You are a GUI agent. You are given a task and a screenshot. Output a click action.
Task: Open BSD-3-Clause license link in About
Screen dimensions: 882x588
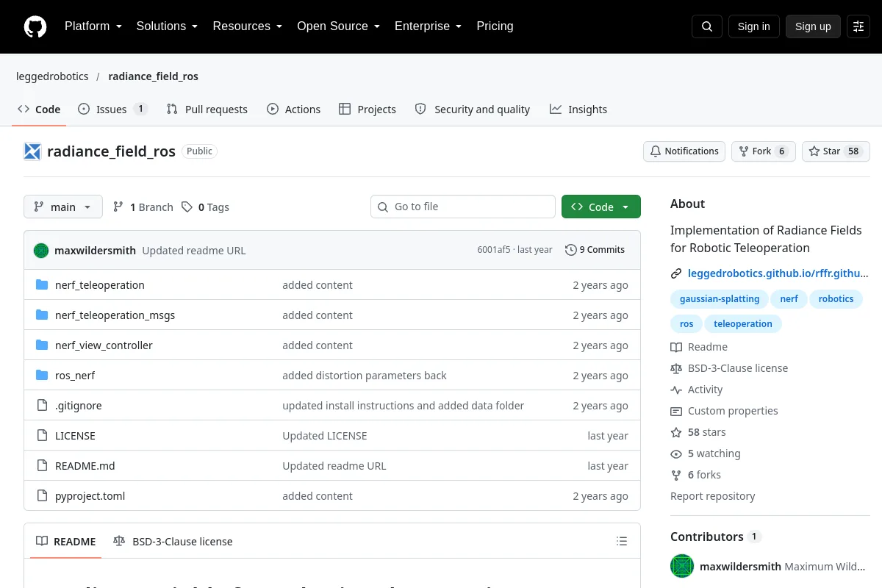point(729,368)
